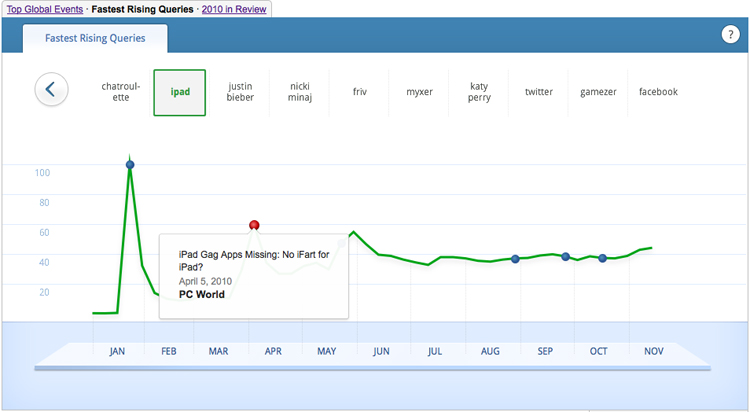
Task: Select the ipad query button
Action: [180, 92]
